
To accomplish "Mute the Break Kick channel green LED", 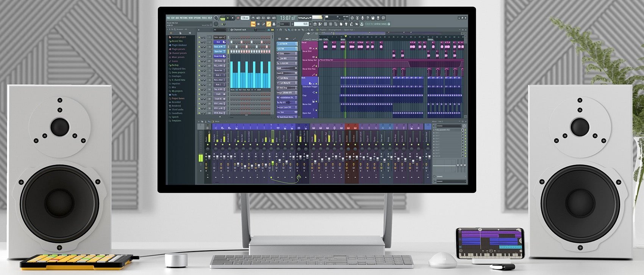I will (199, 56).
